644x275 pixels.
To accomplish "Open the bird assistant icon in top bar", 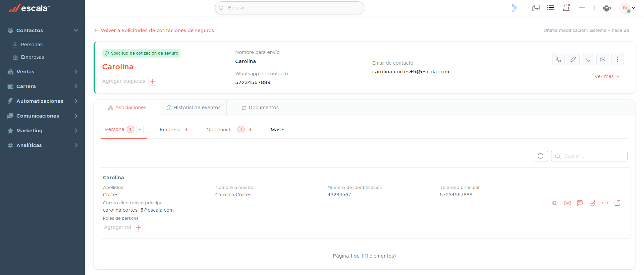I will pyautogui.click(x=514, y=8).
